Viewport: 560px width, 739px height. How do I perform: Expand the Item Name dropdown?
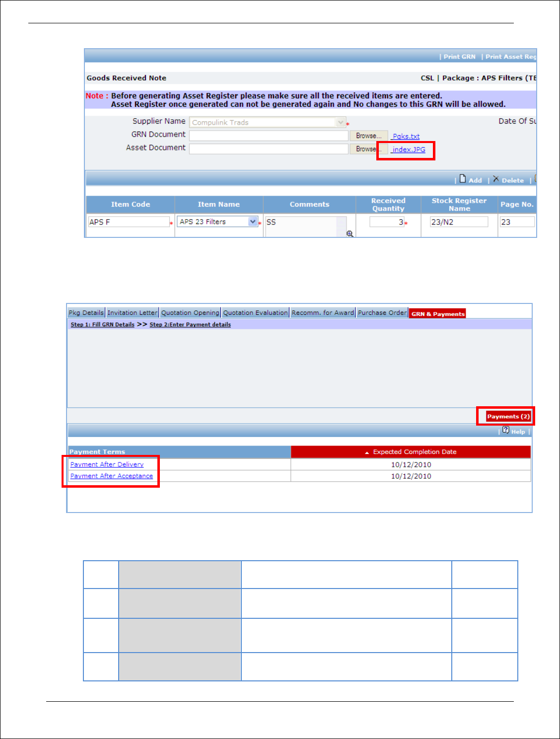(253, 222)
